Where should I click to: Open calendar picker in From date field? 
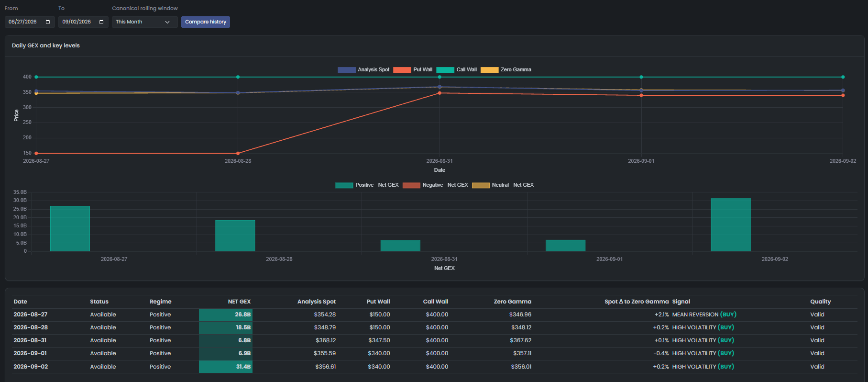click(48, 22)
